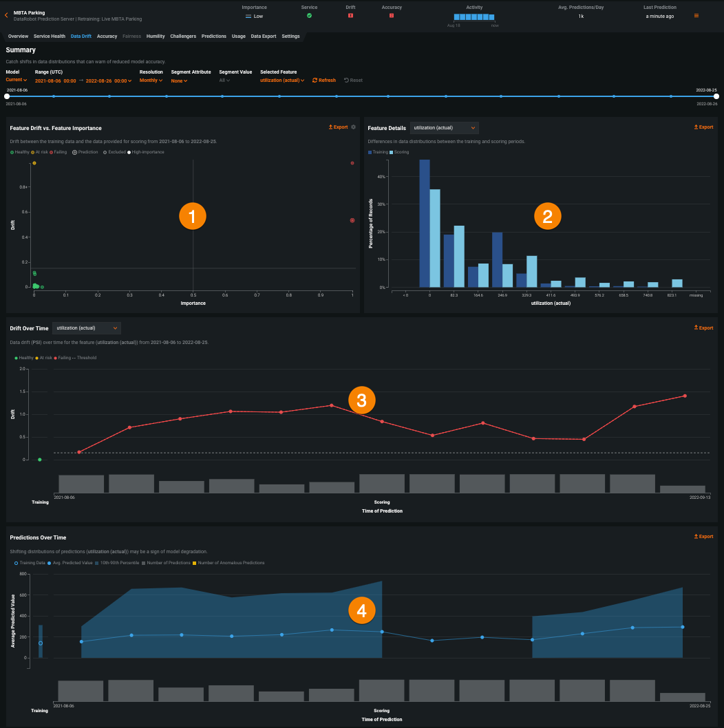Click the green Service health status icon
This screenshot has height=728, width=724.
[309, 15]
